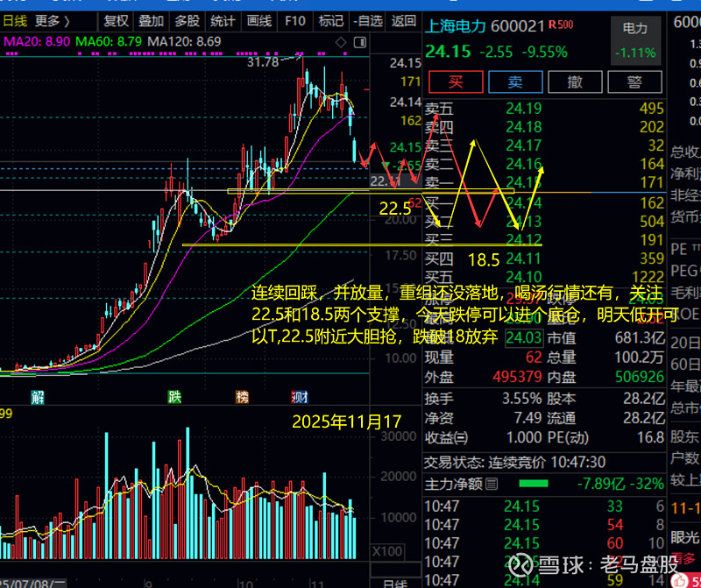
Task: Open the 复权 price adjustment option
Action: [x=116, y=21]
